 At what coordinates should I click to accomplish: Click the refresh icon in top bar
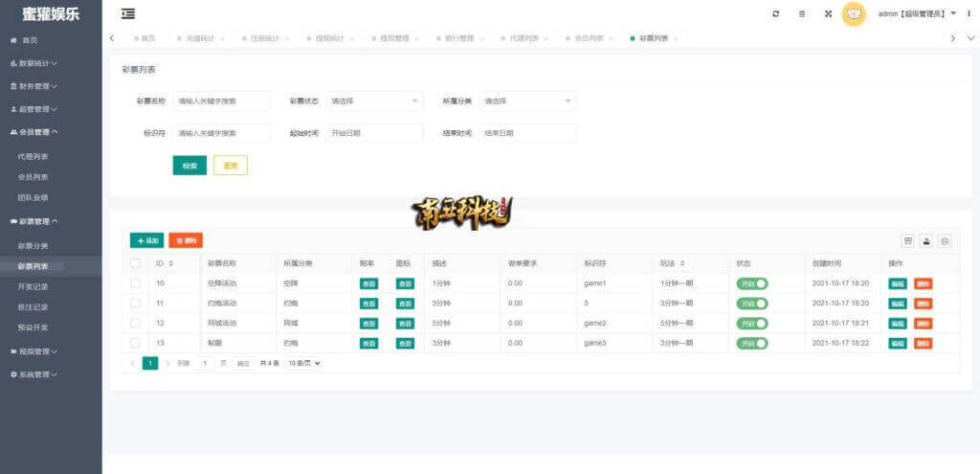[776, 13]
